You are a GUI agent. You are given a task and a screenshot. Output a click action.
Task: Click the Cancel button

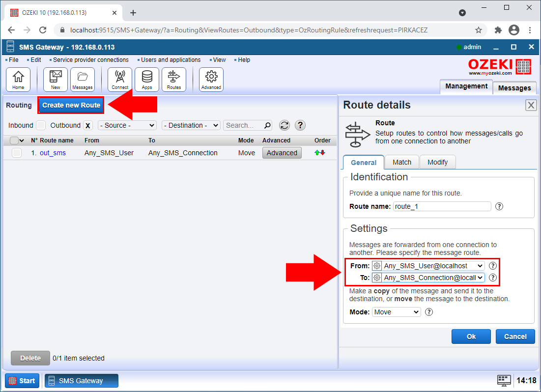tap(515, 336)
